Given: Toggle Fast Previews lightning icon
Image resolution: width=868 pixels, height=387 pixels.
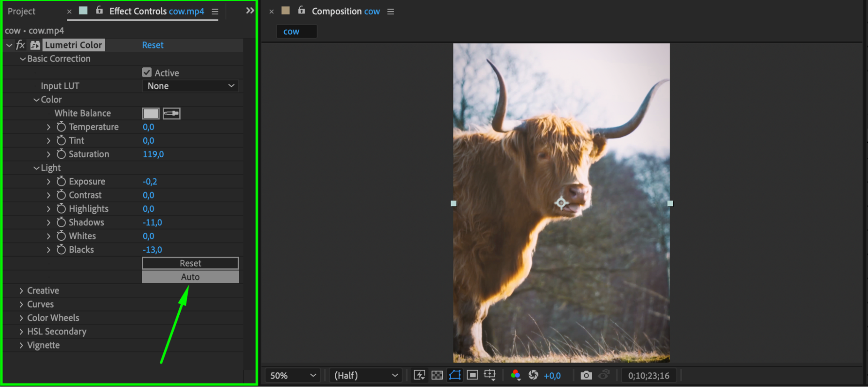Looking at the screenshot, I should coord(419,375).
